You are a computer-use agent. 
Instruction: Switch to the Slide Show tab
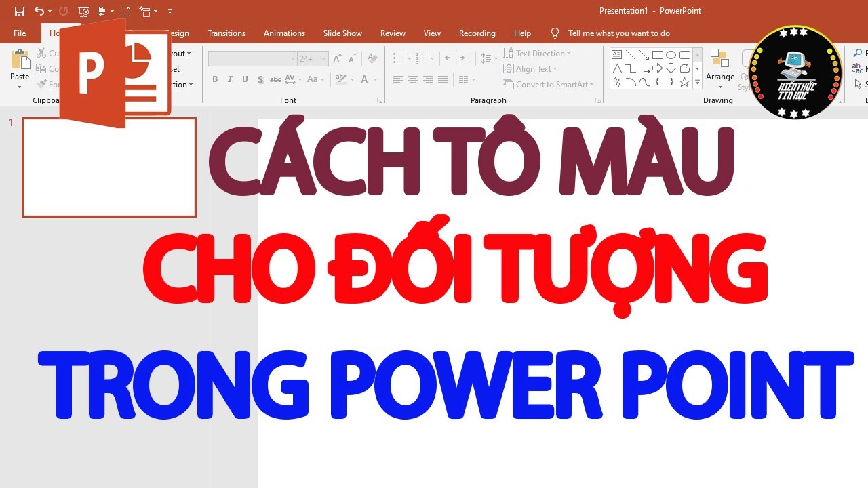342,33
